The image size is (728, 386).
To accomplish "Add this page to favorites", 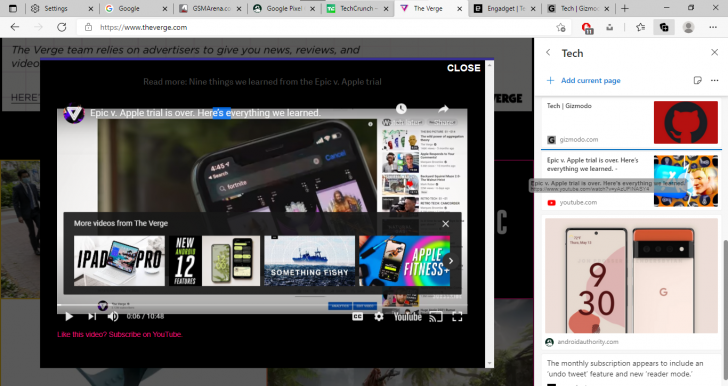I will tap(561, 27).
